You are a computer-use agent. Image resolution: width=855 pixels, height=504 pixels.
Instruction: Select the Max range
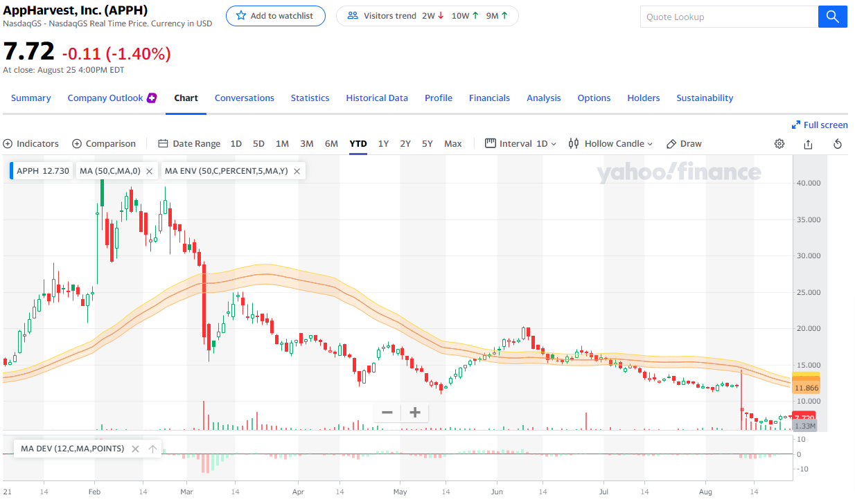tap(453, 144)
